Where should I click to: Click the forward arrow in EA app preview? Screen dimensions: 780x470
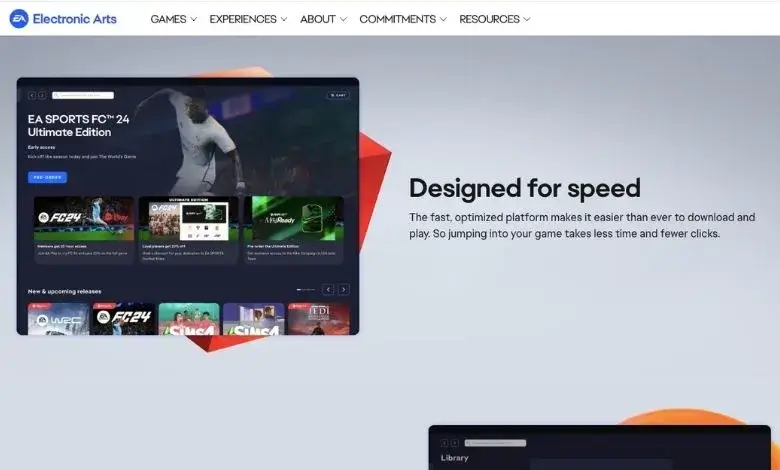(42, 95)
